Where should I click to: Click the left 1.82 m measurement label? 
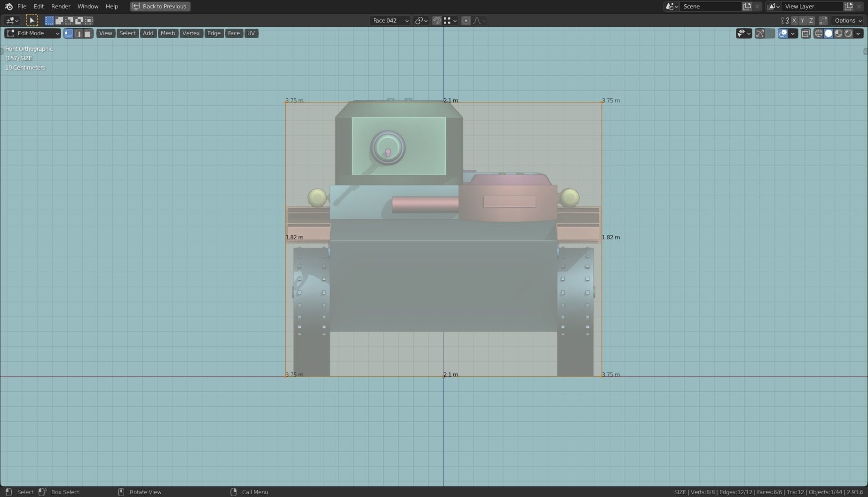click(294, 237)
